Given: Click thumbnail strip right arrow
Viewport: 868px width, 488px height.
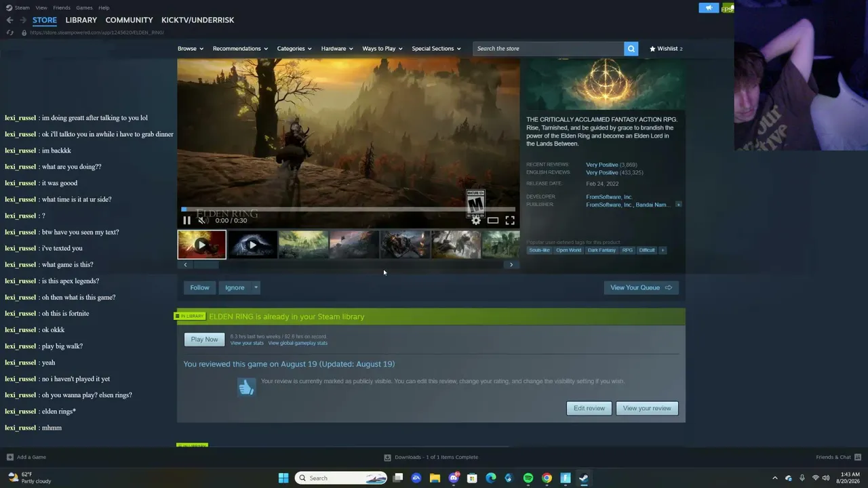Looking at the screenshot, I should pyautogui.click(x=511, y=265).
